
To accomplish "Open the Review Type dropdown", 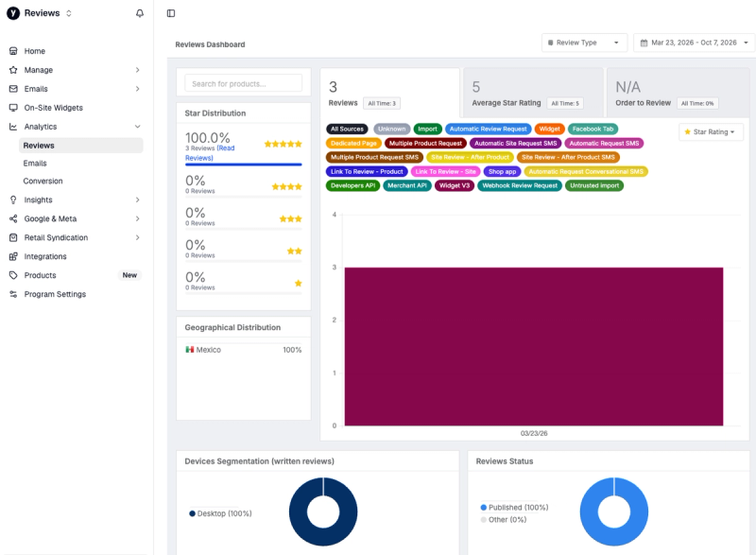I will [584, 43].
